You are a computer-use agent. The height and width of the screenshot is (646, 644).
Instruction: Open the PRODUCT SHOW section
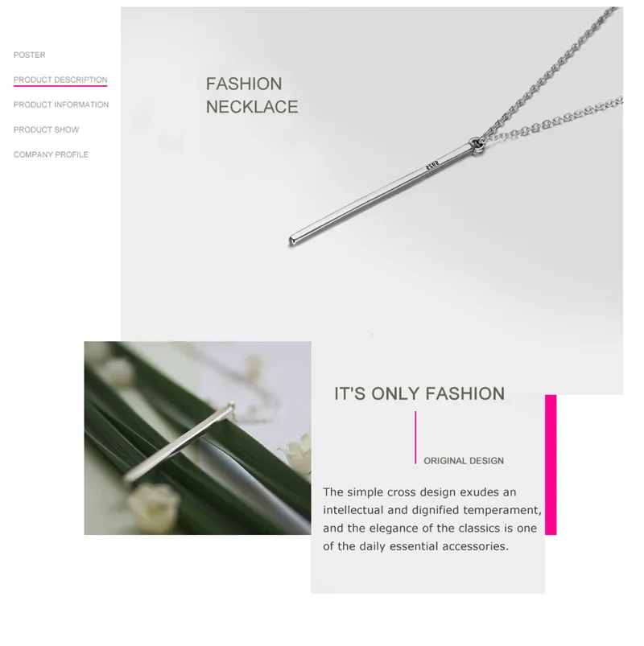[x=46, y=130]
